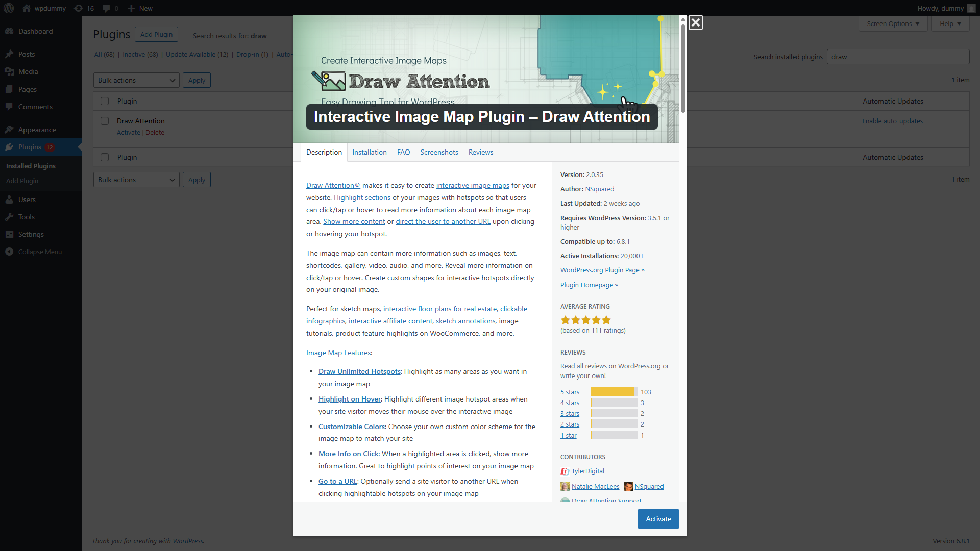Click the five-star average rating
This screenshot has height=551, width=980.
pyautogui.click(x=585, y=320)
